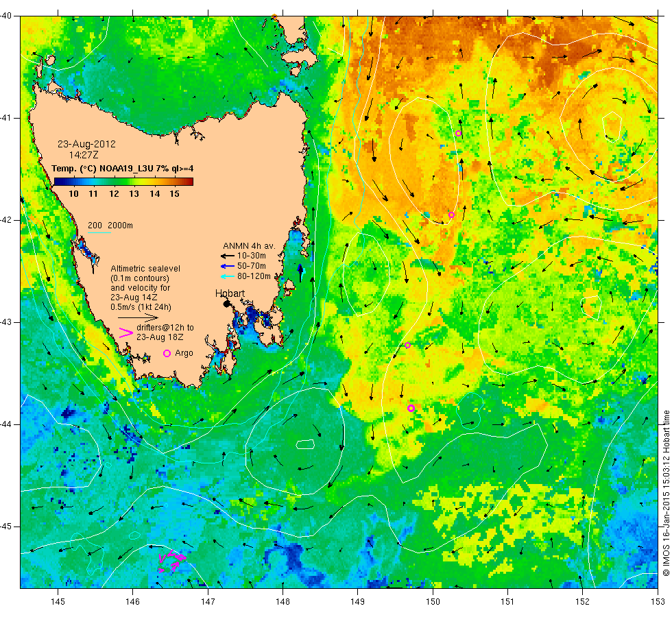Viewport: 672px width, 617px height.
Task: Click longitude axis label 145
Action: pyautogui.click(x=58, y=602)
